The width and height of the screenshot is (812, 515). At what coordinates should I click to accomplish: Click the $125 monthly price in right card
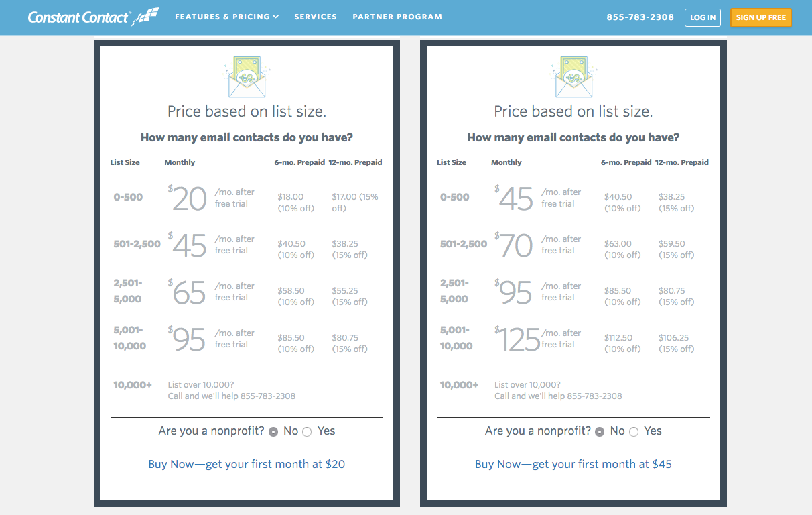pos(519,340)
